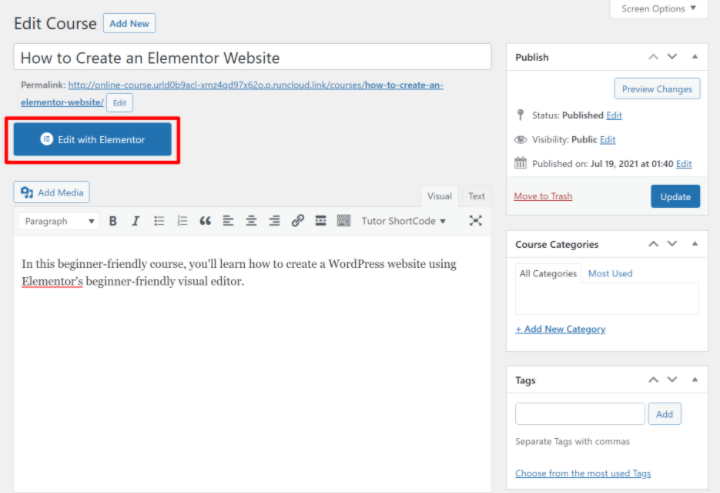
Task: Insert a link with the chain icon
Action: [298, 221]
